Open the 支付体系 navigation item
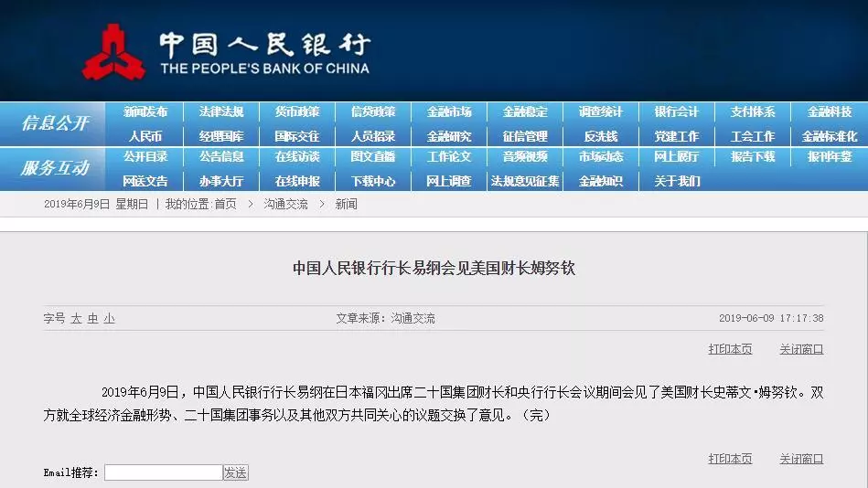 pyautogui.click(x=753, y=112)
